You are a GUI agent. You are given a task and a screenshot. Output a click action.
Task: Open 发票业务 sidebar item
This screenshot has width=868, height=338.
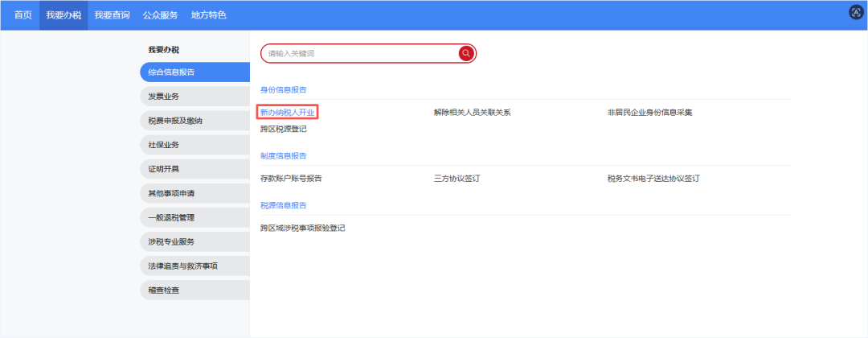(194, 97)
